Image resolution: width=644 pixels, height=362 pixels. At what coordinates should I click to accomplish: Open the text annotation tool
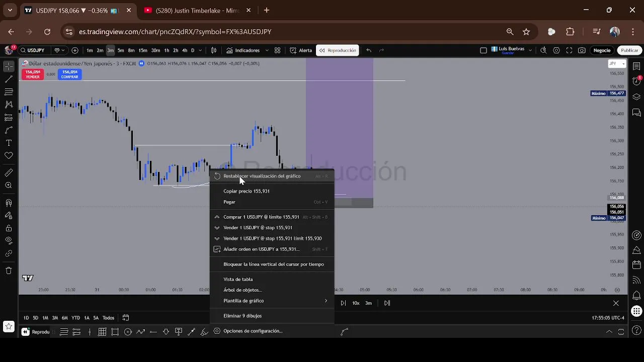coord(9,143)
